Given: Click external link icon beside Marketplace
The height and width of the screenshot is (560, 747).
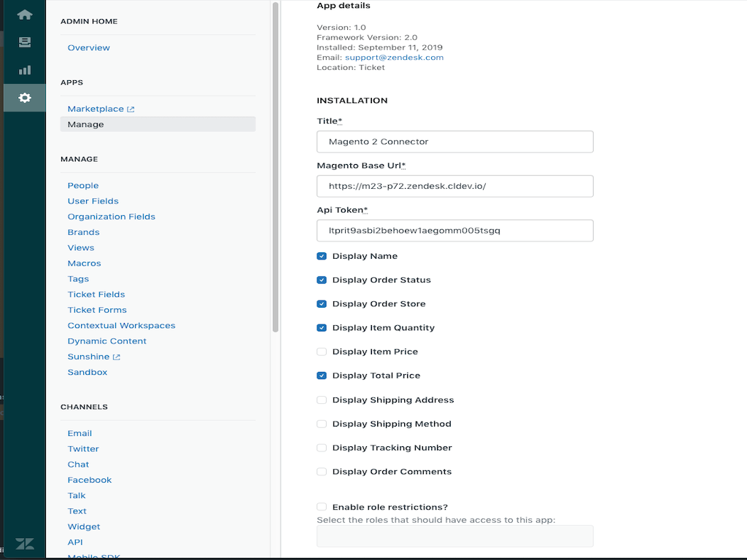Looking at the screenshot, I should pyautogui.click(x=131, y=109).
